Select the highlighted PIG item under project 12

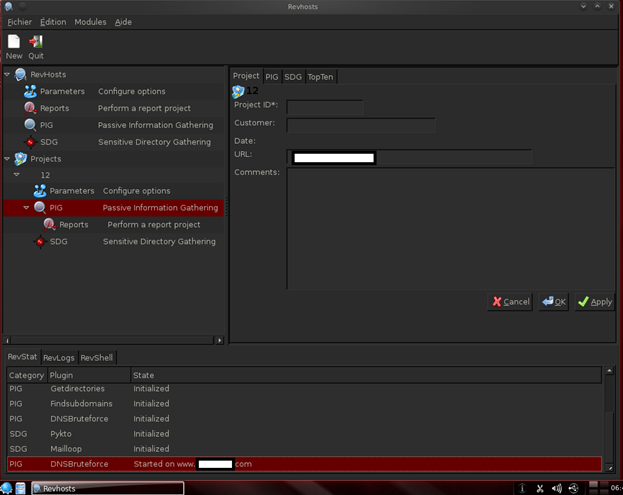point(56,208)
